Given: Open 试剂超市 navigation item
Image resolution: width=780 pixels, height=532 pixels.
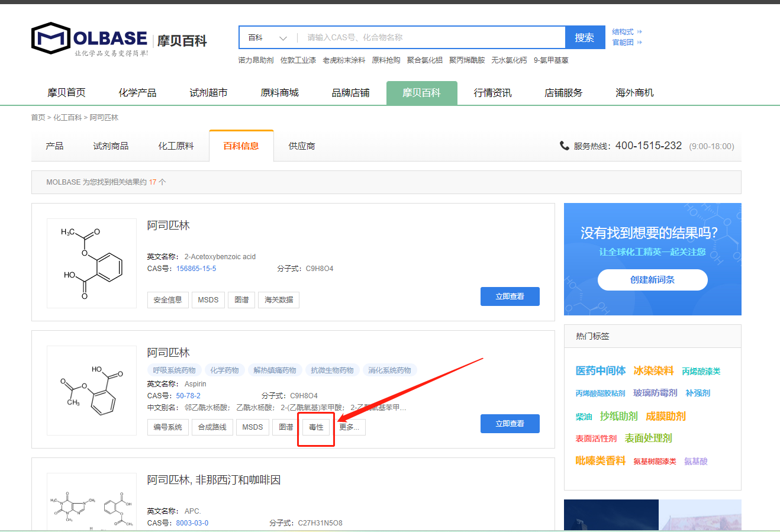Looking at the screenshot, I should click(x=209, y=93).
